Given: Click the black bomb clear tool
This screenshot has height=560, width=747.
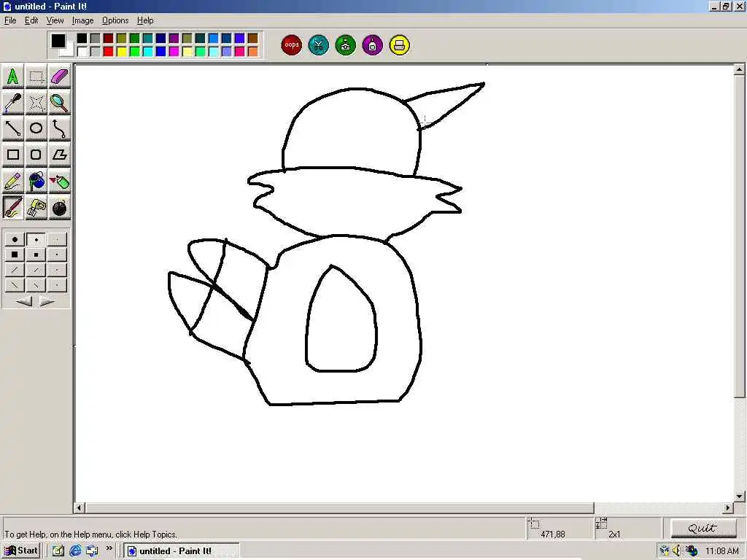Looking at the screenshot, I should [x=60, y=208].
